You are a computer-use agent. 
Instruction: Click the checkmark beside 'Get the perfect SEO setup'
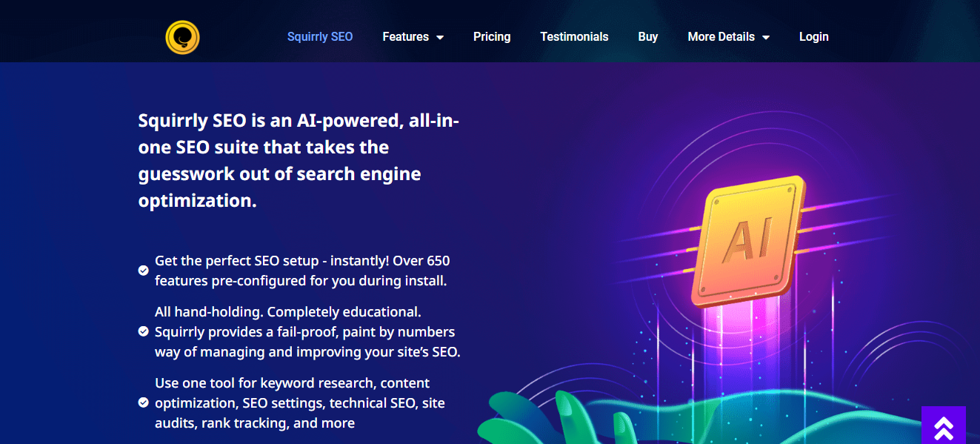click(144, 271)
